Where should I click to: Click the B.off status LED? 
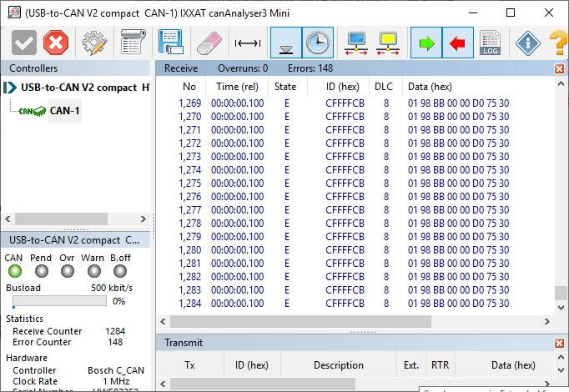click(x=120, y=271)
